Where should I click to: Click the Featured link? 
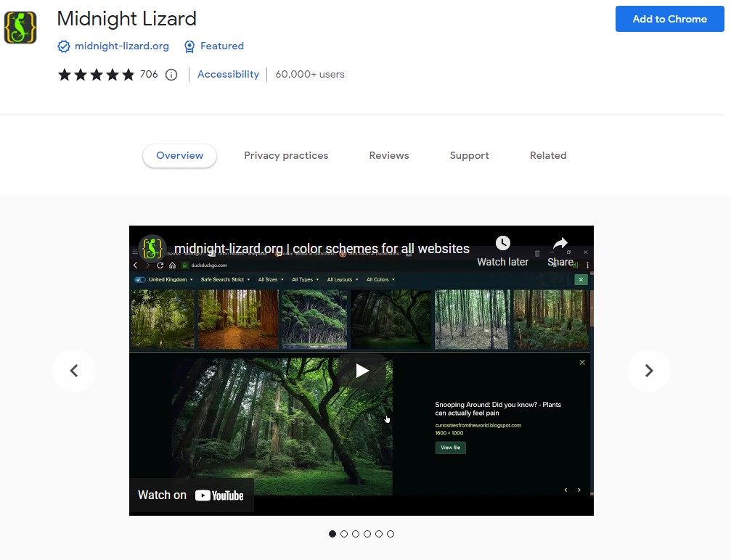click(x=222, y=46)
